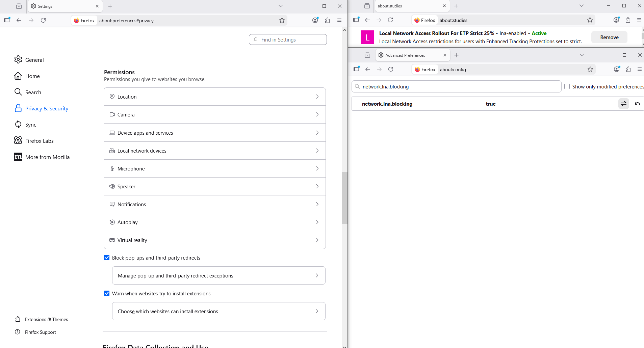The height and width of the screenshot is (348, 644).
Task: Click the back arrow in about:studies window
Action: click(367, 20)
